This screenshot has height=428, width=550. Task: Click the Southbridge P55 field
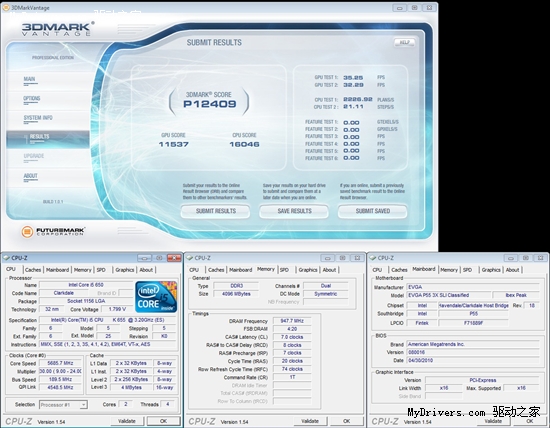click(x=474, y=314)
